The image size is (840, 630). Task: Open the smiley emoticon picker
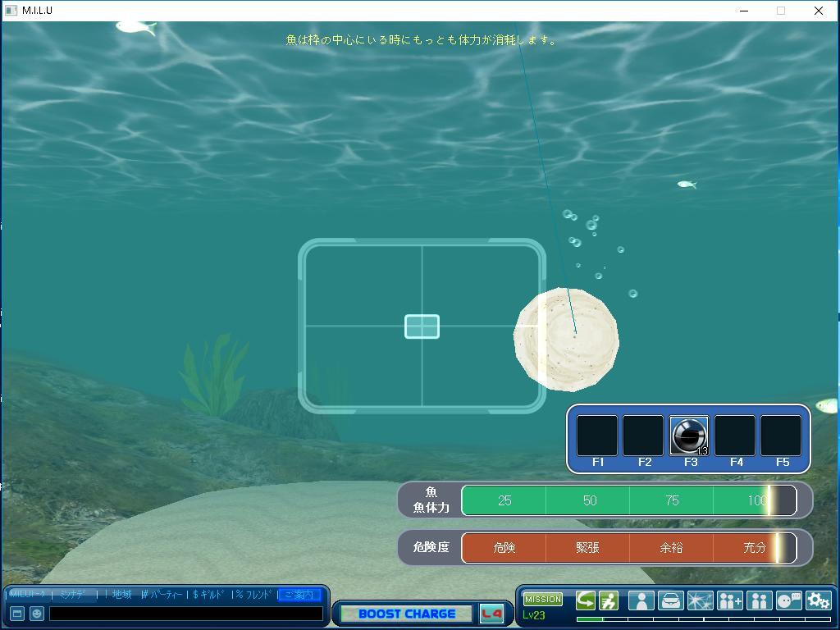37,614
